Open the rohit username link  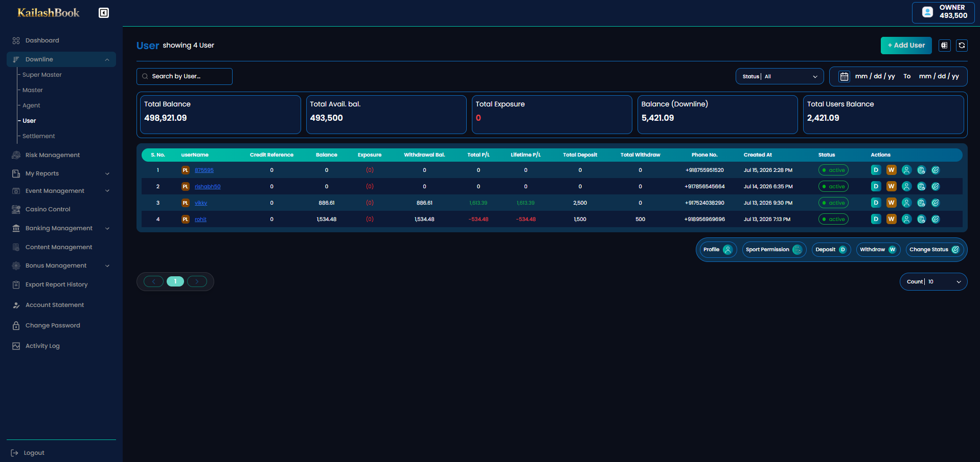coord(200,219)
